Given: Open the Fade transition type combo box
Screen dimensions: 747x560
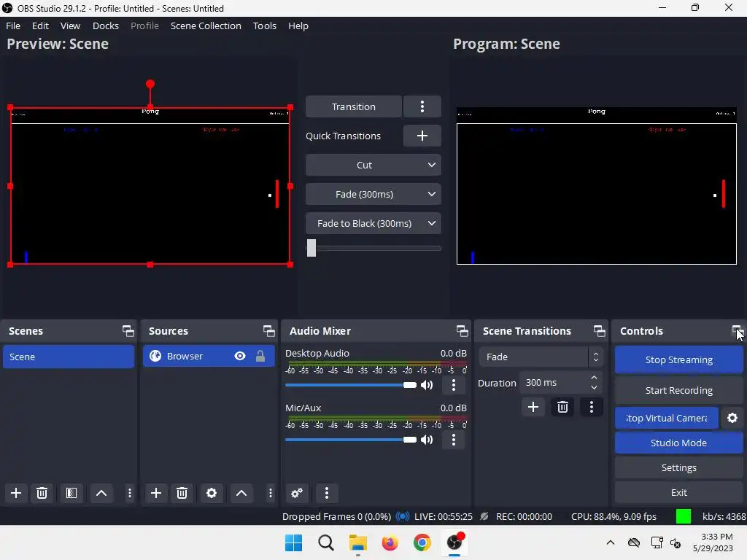Looking at the screenshot, I should point(541,357).
